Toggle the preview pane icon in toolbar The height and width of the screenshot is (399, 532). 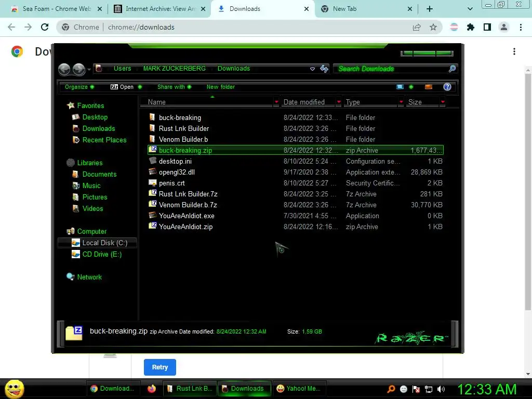[429, 87]
